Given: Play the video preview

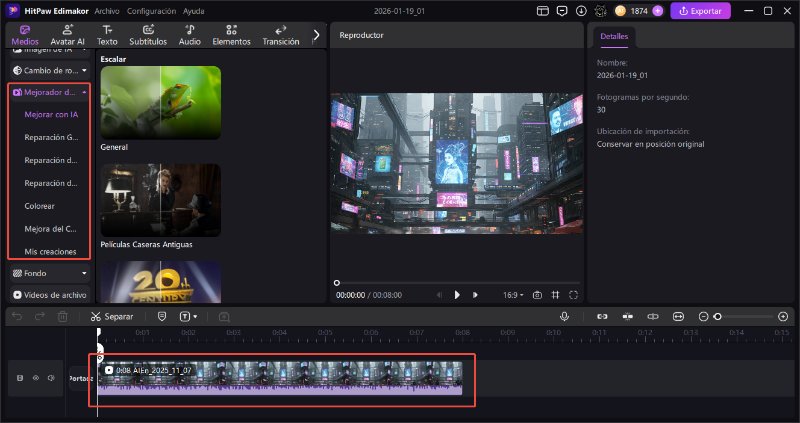Looking at the screenshot, I should coord(457,295).
